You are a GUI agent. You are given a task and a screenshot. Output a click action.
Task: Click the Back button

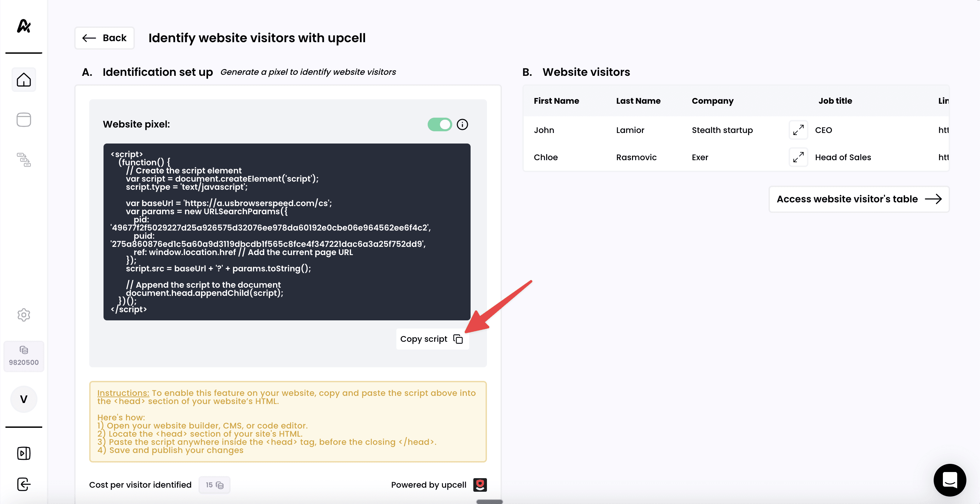(104, 38)
